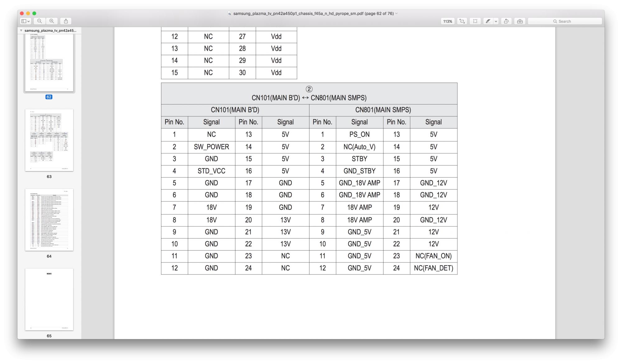
Task: Click the PDF file icon in title bar
Action: tap(230, 14)
